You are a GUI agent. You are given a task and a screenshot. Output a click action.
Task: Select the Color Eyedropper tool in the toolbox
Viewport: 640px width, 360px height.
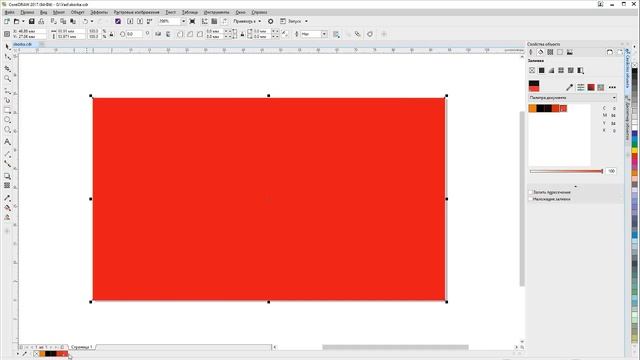(7, 198)
